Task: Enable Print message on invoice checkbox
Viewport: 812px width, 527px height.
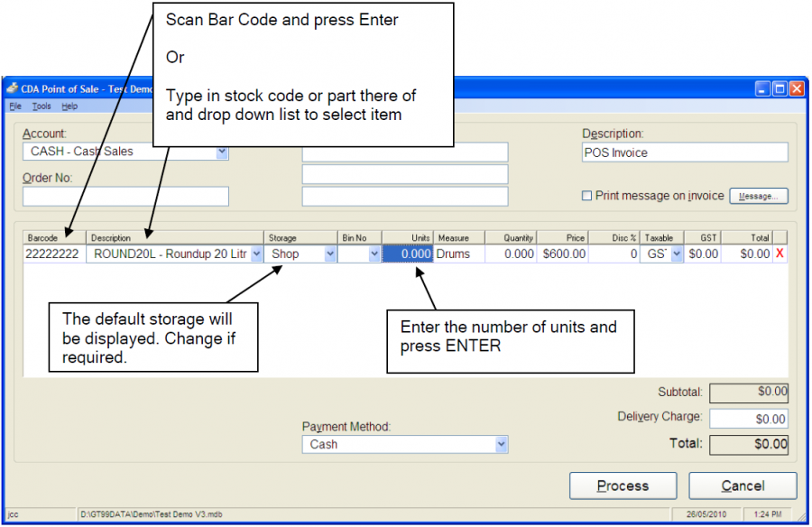Action: click(587, 196)
